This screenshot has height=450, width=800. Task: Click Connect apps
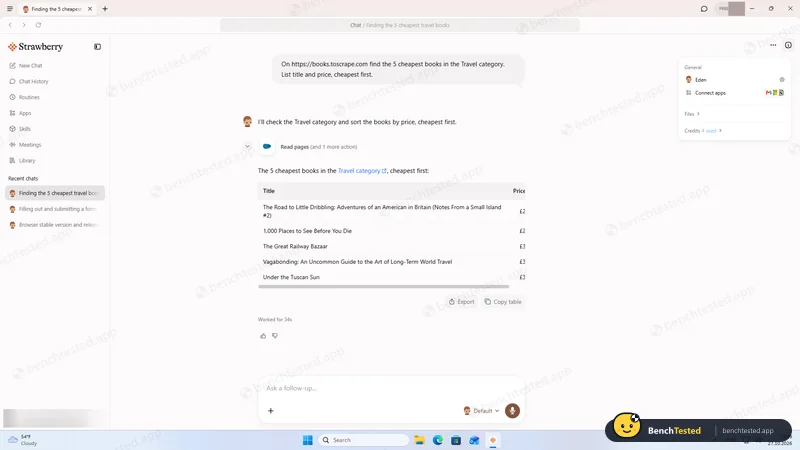[710, 93]
